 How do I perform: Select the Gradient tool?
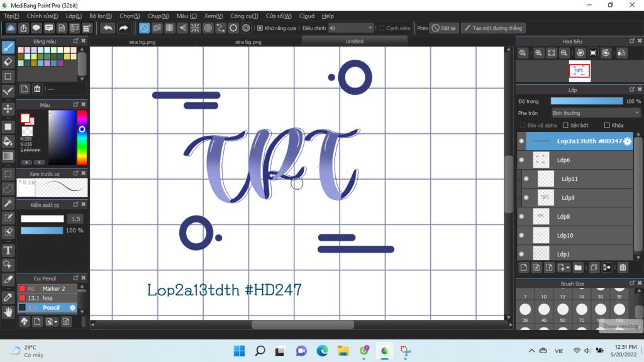coord(8,156)
